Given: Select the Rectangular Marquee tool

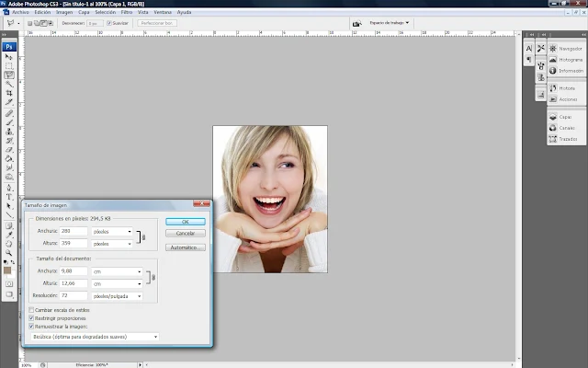Looking at the screenshot, I should tap(9, 66).
